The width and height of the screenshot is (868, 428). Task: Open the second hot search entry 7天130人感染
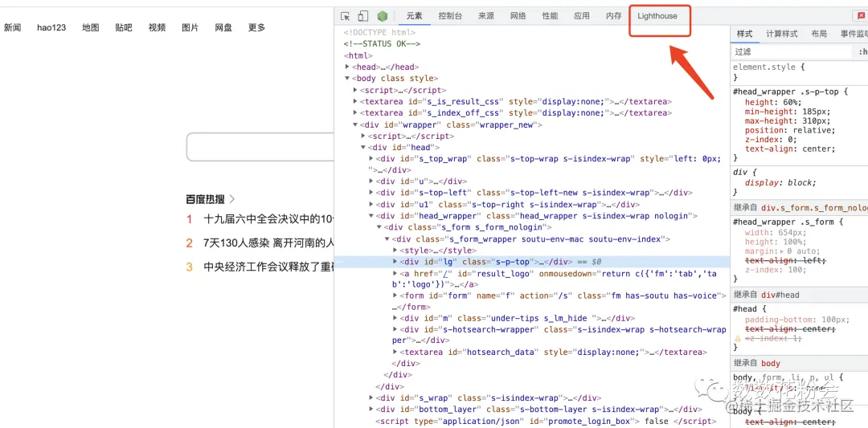[x=268, y=243]
